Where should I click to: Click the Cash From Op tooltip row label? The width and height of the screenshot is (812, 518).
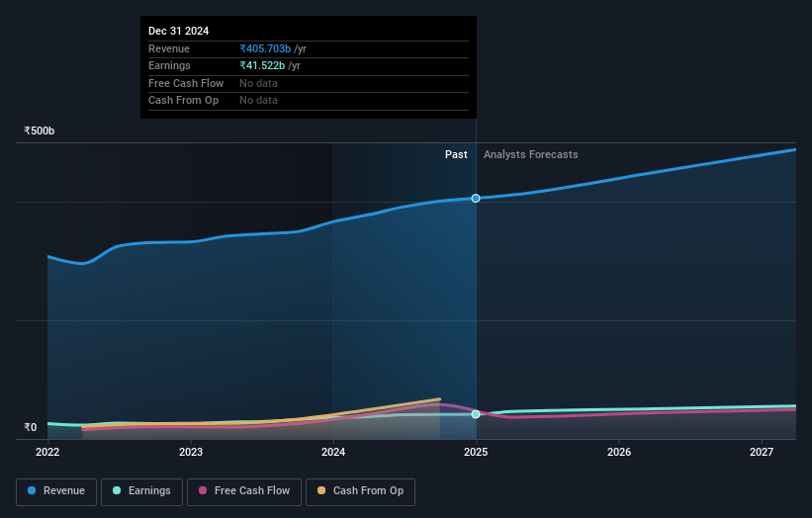point(183,101)
